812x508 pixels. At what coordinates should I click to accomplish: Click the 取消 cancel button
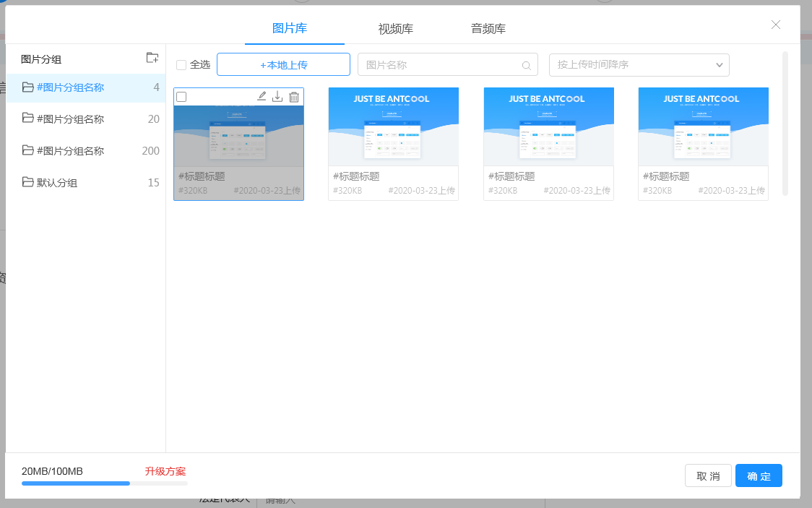coord(708,476)
